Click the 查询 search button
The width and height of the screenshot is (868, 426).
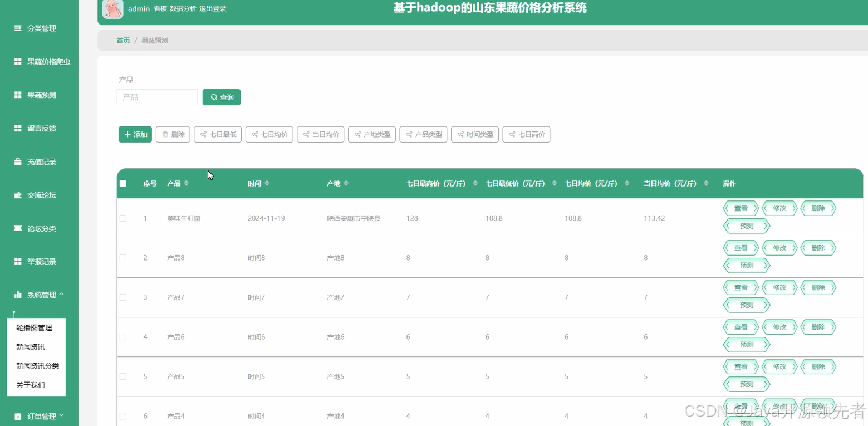pos(222,97)
